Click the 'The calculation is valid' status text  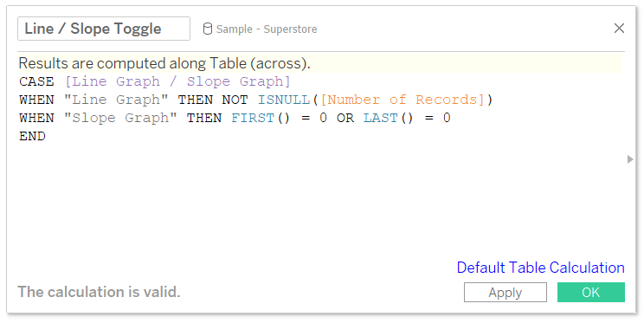tap(99, 292)
